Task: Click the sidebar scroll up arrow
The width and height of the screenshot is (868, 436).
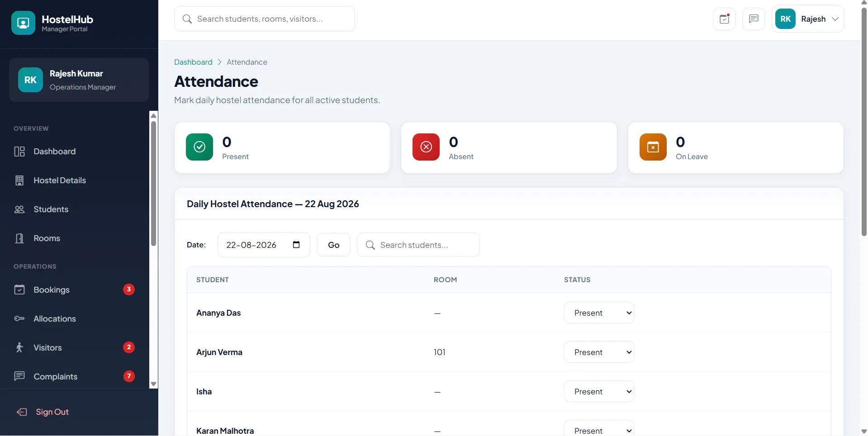Action: click(154, 116)
